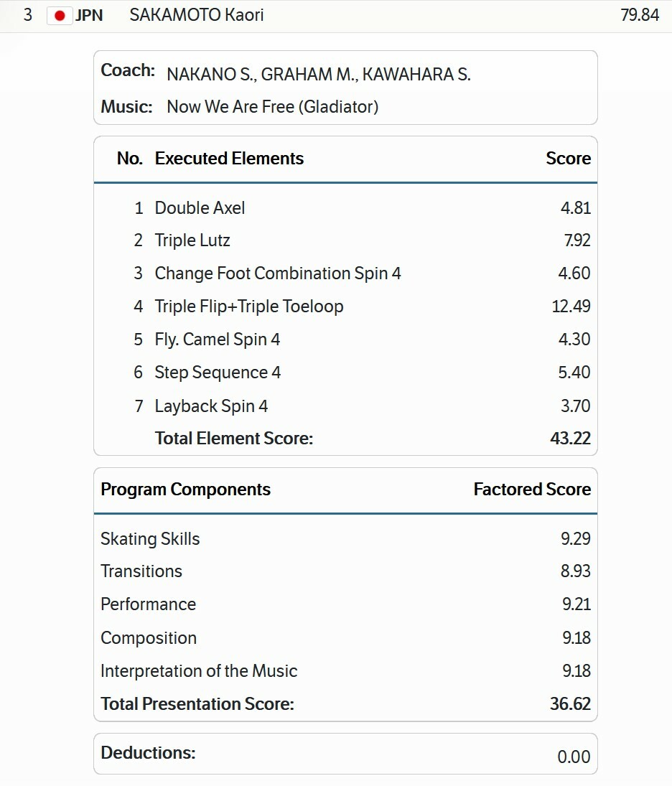Click the music title Now We Are Free
Viewport: 672px width, 786px height.
(272, 107)
